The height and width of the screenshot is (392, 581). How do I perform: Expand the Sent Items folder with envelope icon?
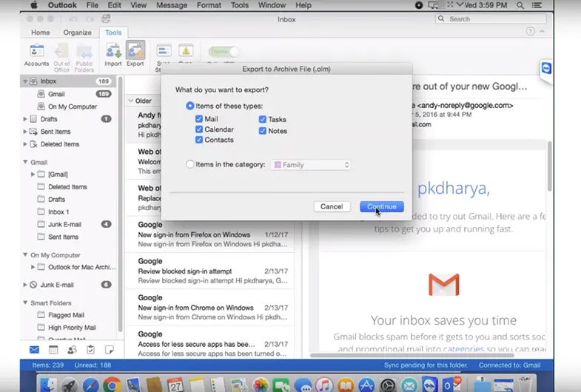point(25,132)
